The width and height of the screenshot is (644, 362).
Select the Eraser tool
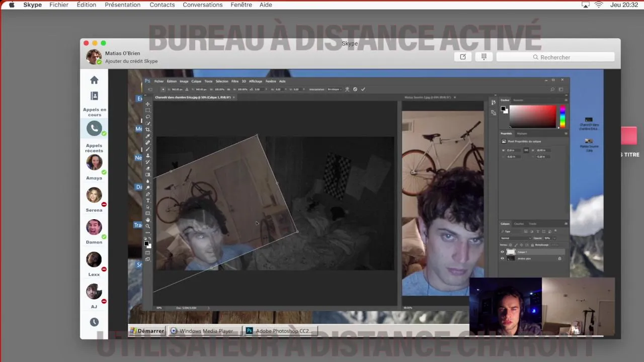pos(148,167)
